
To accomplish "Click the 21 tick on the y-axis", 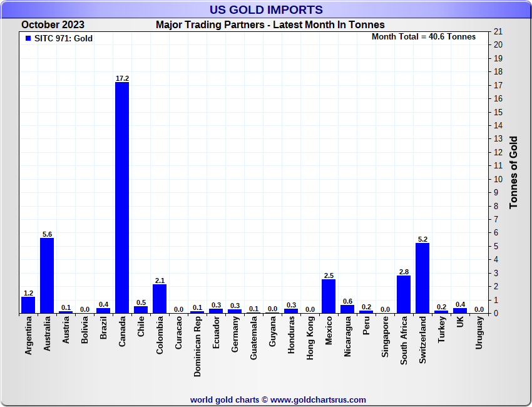I will tap(498, 31).
